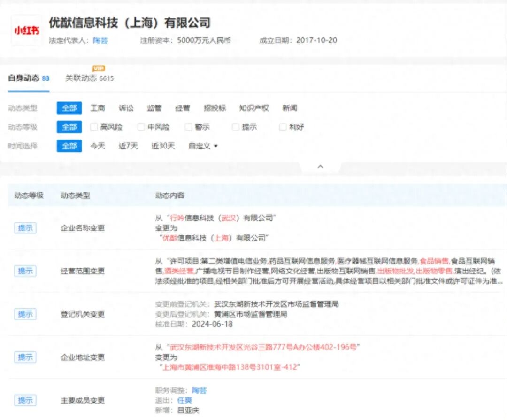This screenshot has height=420, width=507.
Task: Click the 提示 tag in 经营范围变更 row
Action: 25,271
